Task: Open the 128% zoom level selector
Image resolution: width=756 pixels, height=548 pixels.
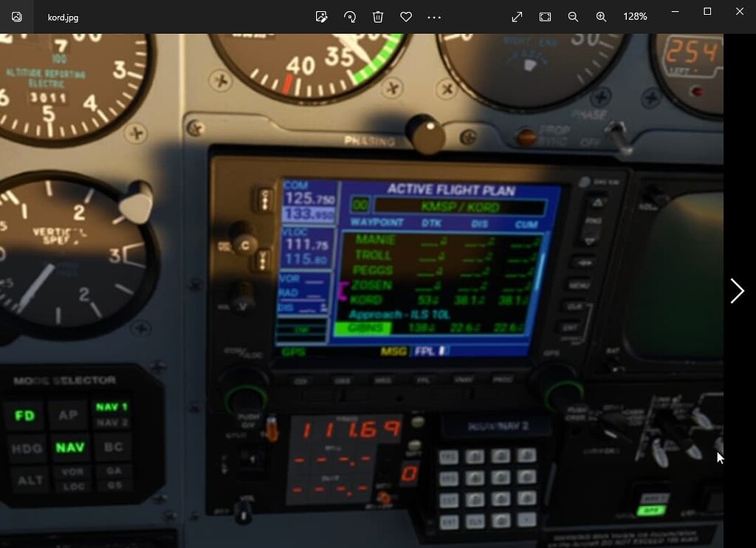Action: (634, 16)
